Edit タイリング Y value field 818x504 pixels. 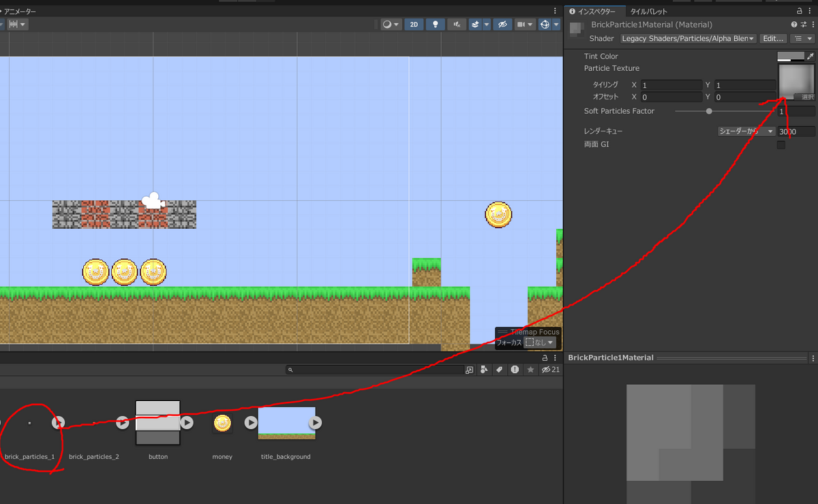pyautogui.click(x=744, y=85)
